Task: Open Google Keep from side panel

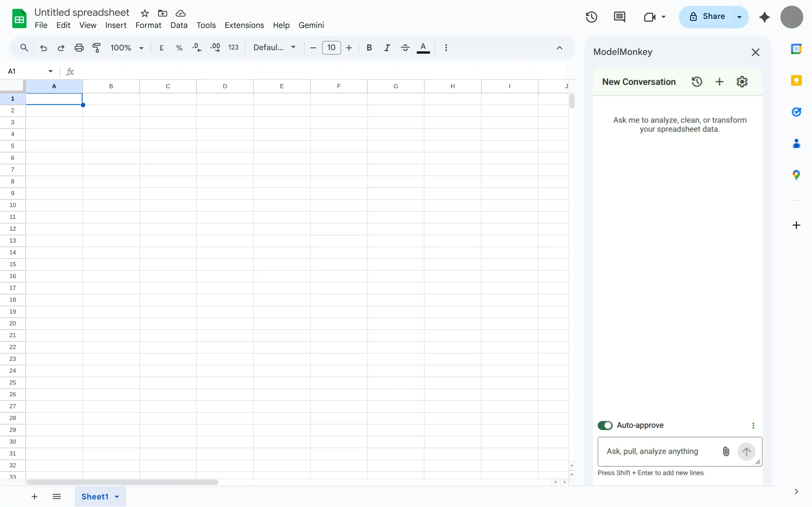Action: point(796,81)
